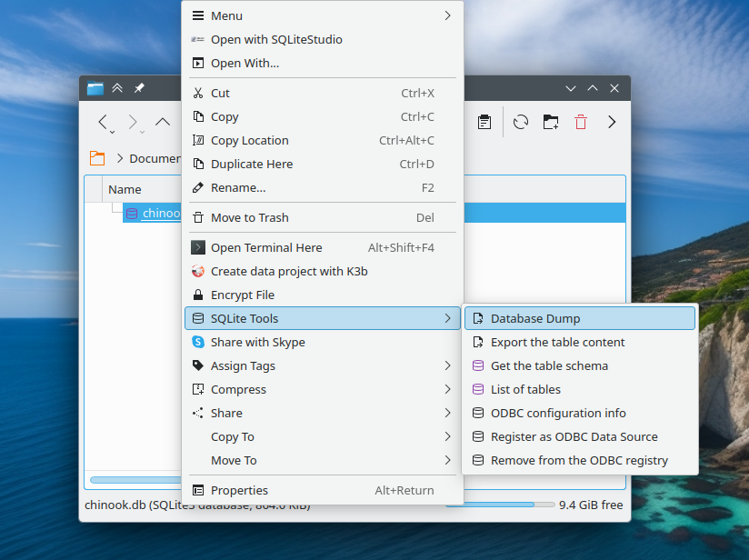Select Encrypt File option
This screenshot has height=560, width=749.
(323, 295)
